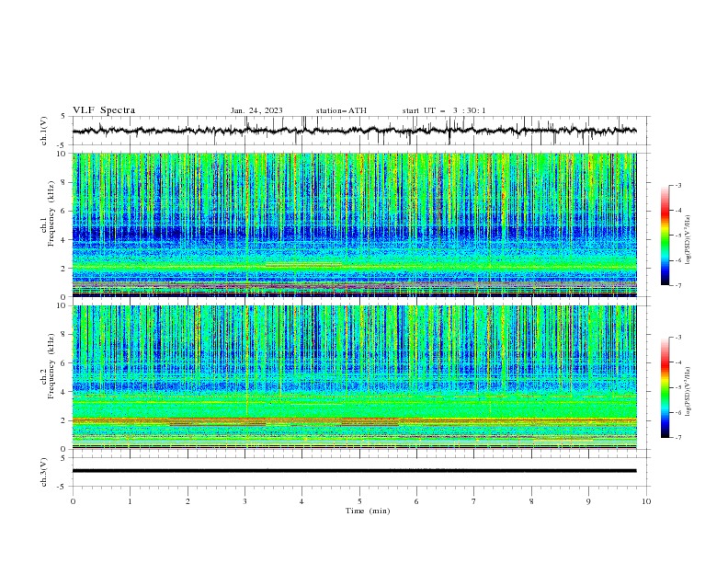Click the "-6" tick on lower color bar
Image resolution: width=728 pixels, height=563 pixels.
pyautogui.click(x=678, y=412)
